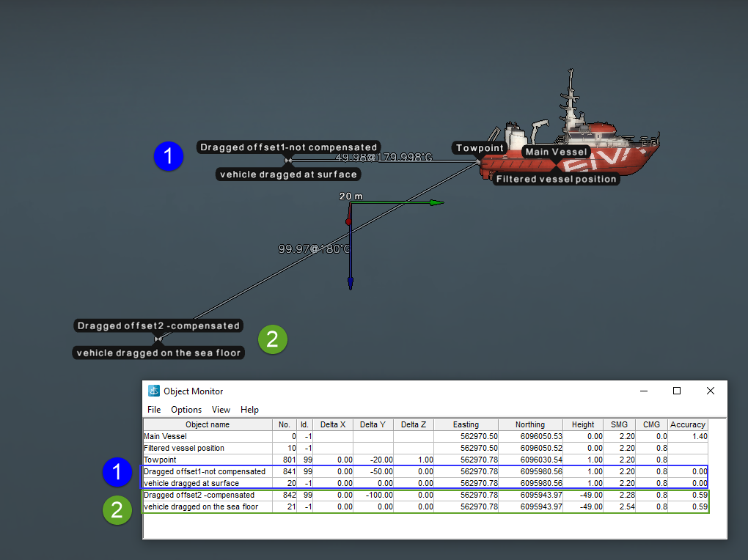Click the green axis arrow of the gizmo
Screen dimensions: 748x560
(x=436, y=203)
